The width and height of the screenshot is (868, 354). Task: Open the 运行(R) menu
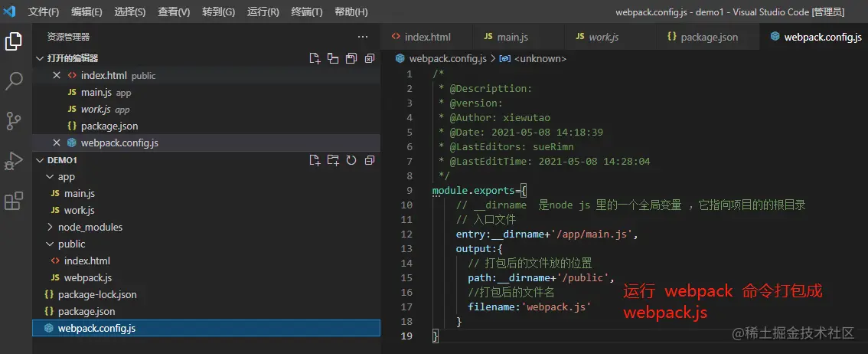[x=263, y=11]
